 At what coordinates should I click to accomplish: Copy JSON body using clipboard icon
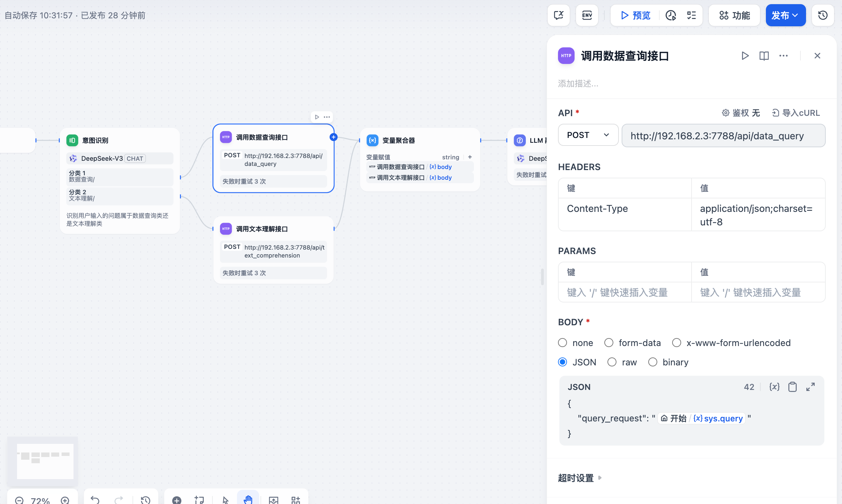pyautogui.click(x=793, y=387)
